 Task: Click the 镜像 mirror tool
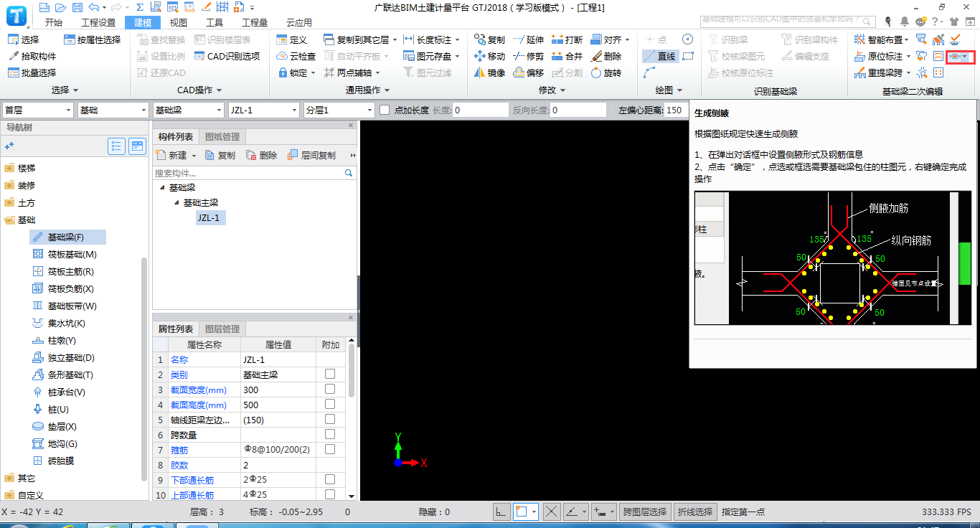tap(490, 72)
